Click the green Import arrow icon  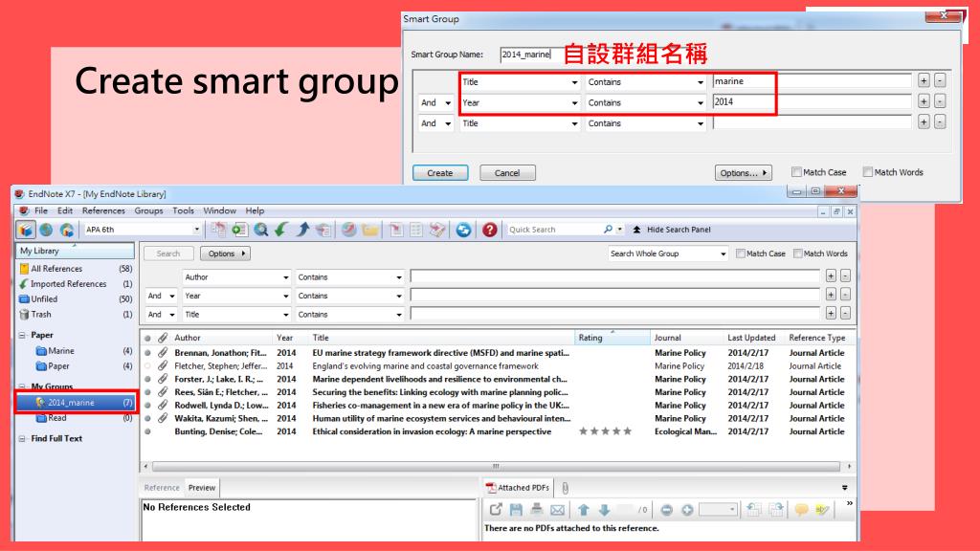[x=281, y=230]
